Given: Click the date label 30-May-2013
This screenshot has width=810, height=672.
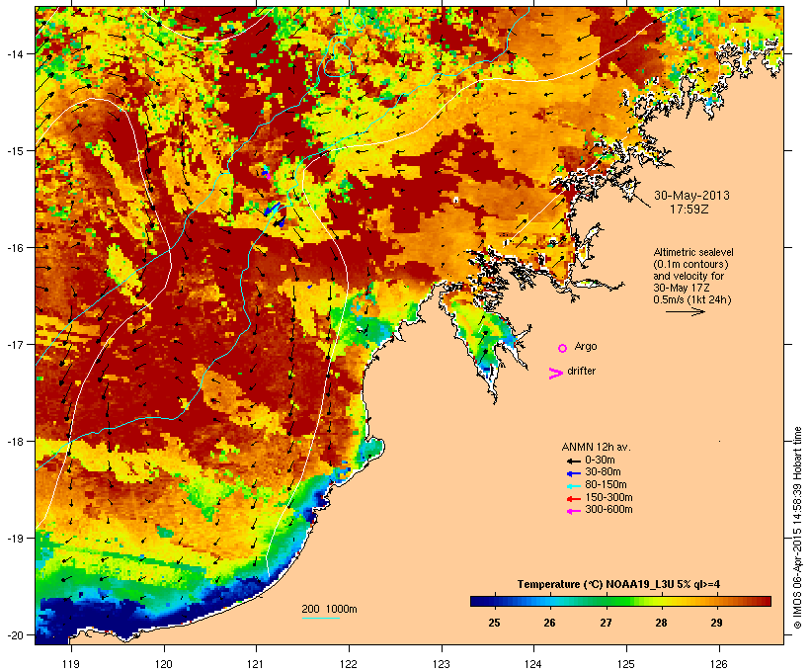Looking at the screenshot, I should [x=691, y=196].
